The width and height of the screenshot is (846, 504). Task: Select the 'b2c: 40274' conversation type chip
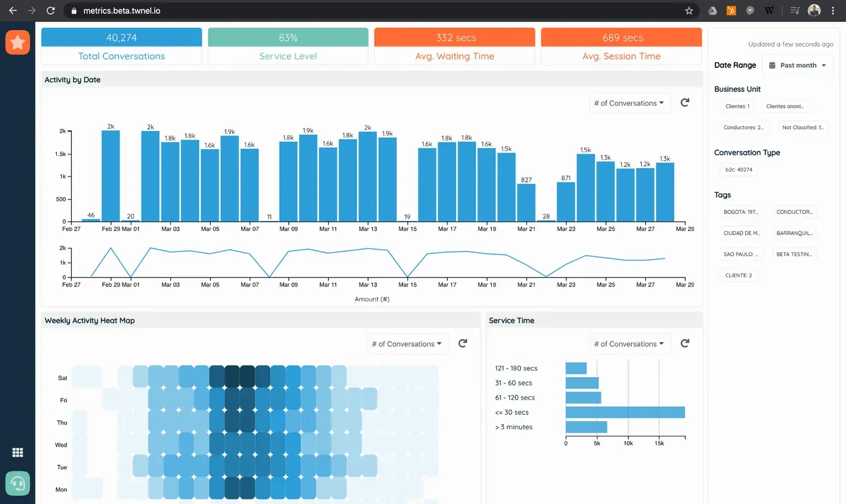point(738,170)
